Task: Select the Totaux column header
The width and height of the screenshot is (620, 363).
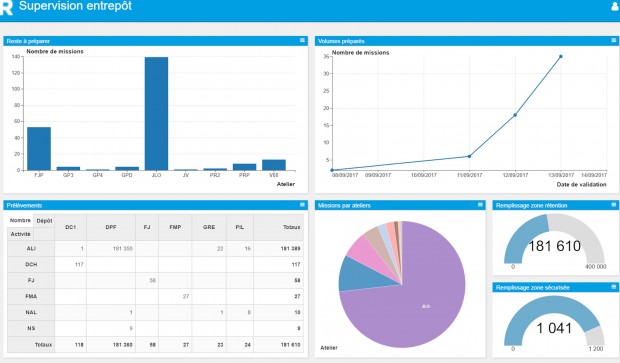Action: 279,227
